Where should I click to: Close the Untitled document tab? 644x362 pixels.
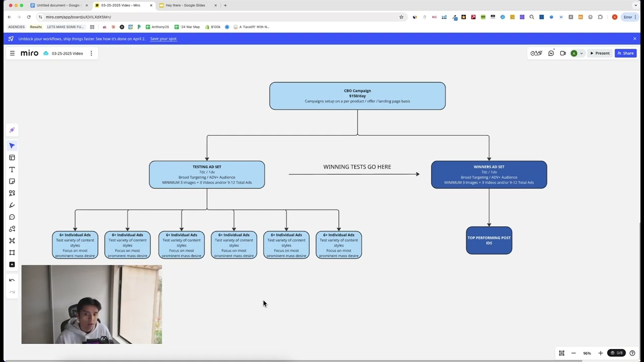tap(86, 5)
